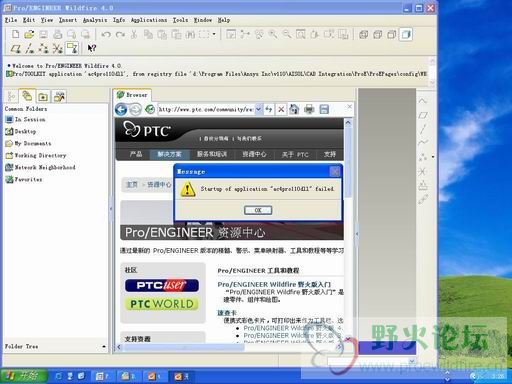Select the No Hidden display icon
The height and width of the screenshot is (384, 512).
(392, 34)
